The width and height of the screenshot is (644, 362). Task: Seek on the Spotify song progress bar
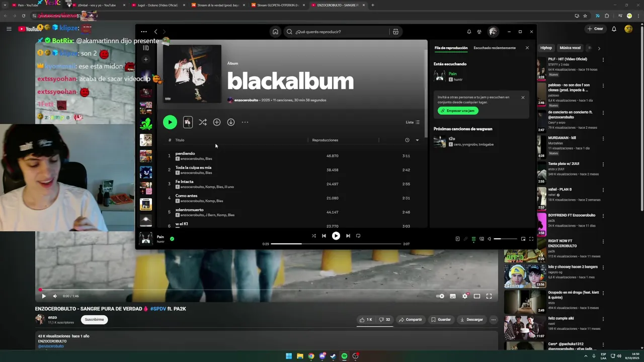[336, 244]
